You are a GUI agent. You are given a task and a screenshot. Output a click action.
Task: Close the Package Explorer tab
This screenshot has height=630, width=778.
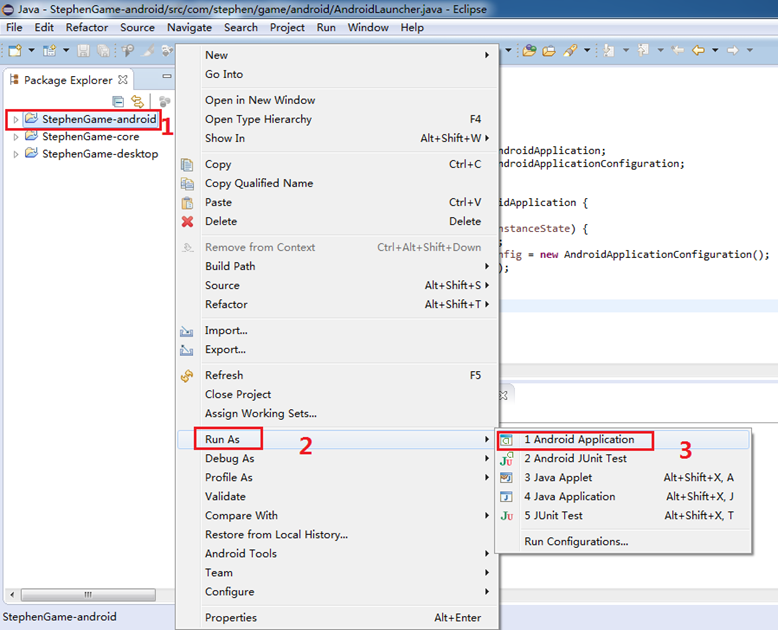tap(123, 79)
